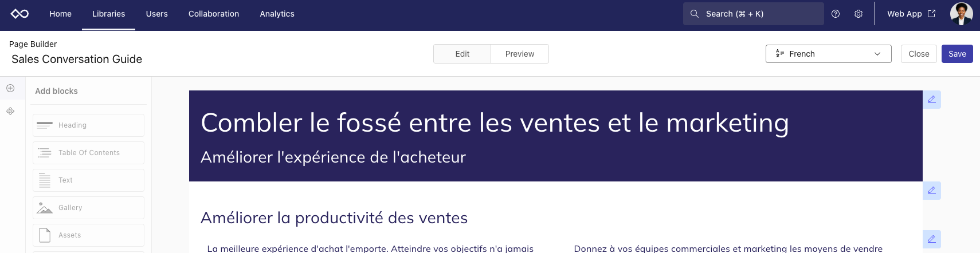Screen dimensions: 980x253
Task: Open the settings gear icon
Action: click(x=859, y=14)
